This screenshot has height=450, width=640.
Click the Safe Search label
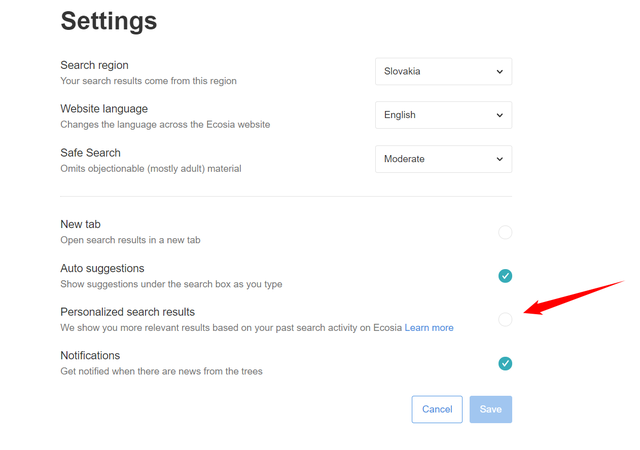91,153
